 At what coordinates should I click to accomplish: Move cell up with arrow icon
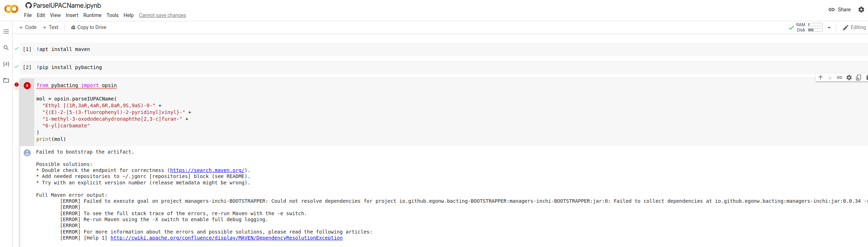[x=821, y=77]
